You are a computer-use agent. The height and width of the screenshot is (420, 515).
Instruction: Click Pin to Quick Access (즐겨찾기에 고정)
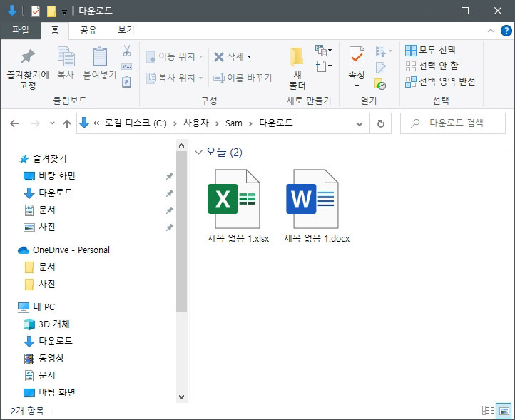tap(28, 68)
